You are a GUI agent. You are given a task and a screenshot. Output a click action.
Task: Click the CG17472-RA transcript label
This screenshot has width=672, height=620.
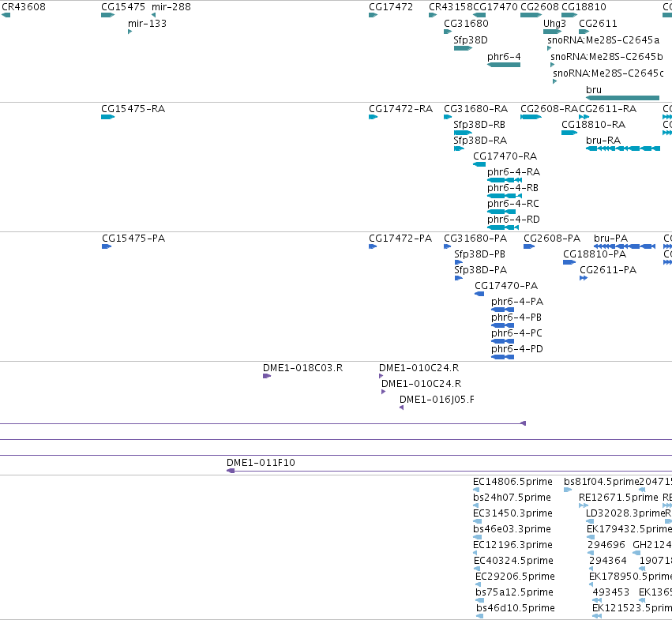[400, 109]
